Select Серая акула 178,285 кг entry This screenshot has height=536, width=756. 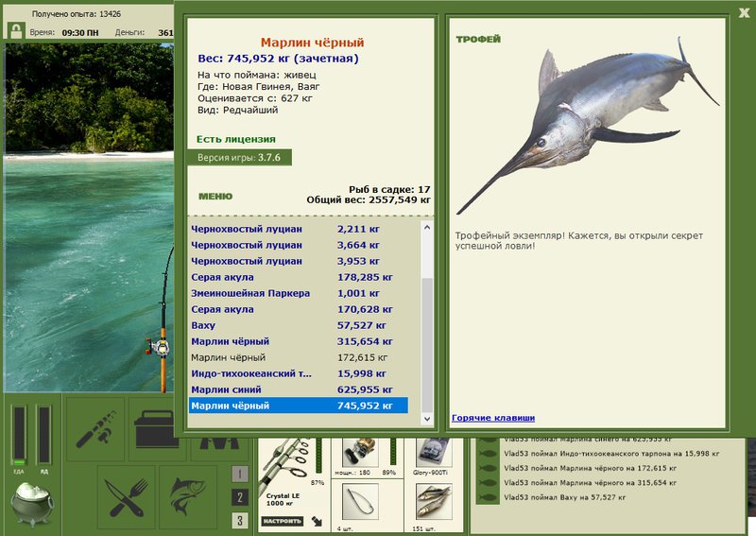click(x=299, y=277)
